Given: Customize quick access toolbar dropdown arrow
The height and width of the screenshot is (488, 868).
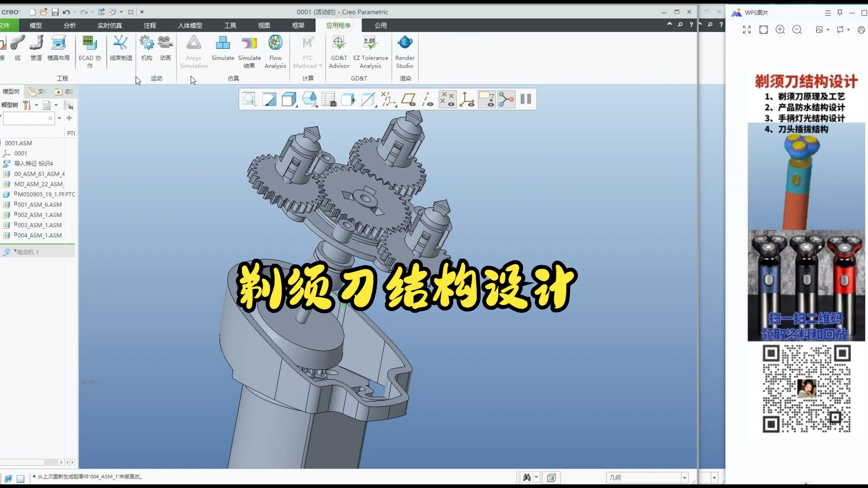Looking at the screenshot, I should pos(142,12).
